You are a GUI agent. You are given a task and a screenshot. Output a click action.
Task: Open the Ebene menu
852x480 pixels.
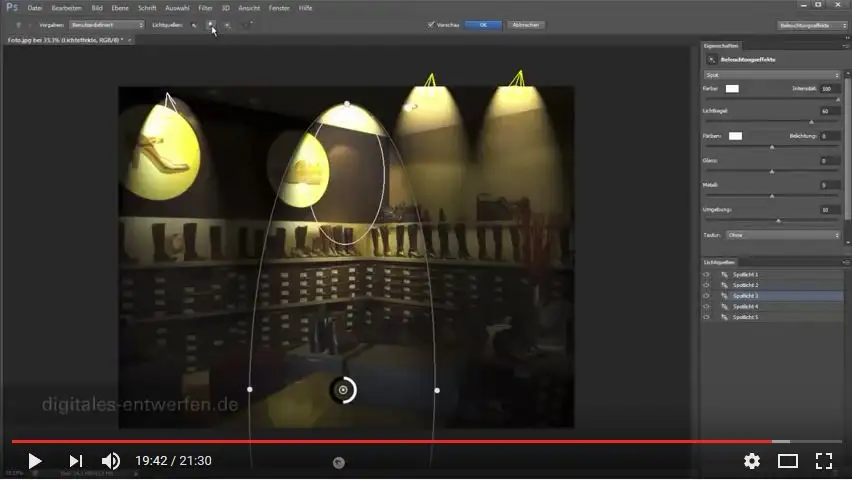tap(120, 8)
